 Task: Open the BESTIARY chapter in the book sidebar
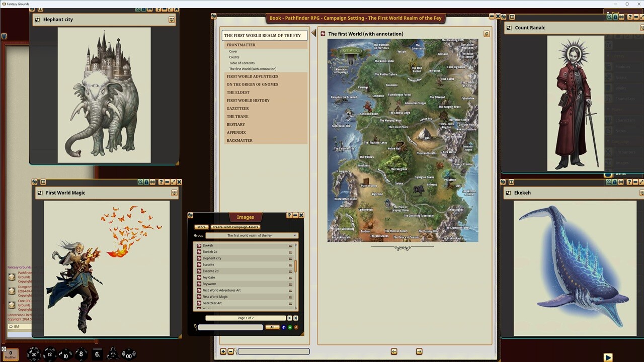pos(236,124)
